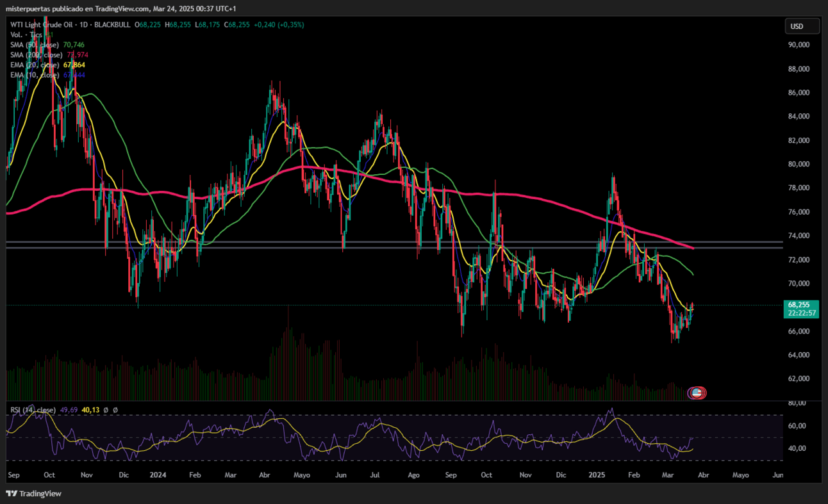The width and height of the screenshot is (828, 504).
Task: Click the 2025 year label on time axis
Action: (597, 475)
